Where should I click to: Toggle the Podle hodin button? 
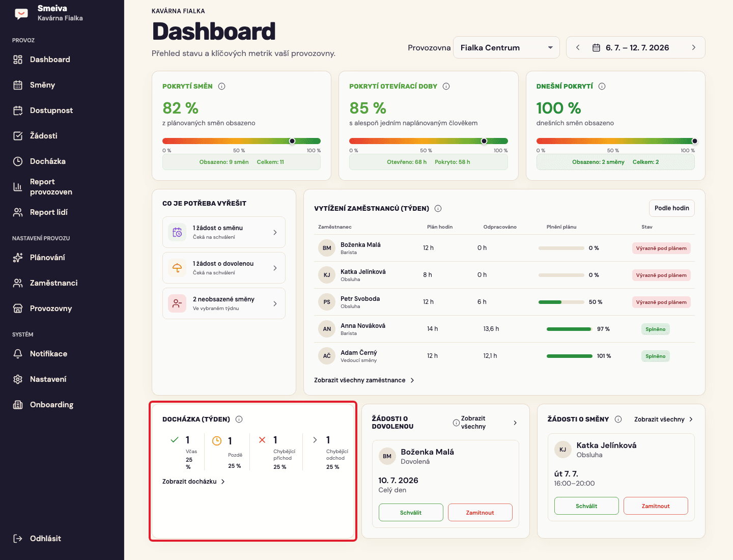(x=671, y=208)
